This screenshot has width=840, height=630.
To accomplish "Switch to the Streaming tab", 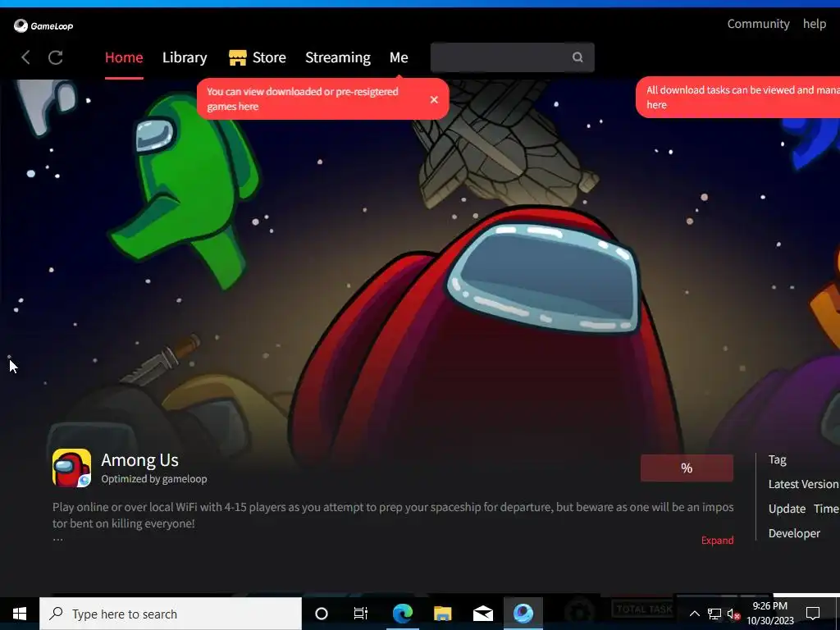I will click(x=337, y=57).
